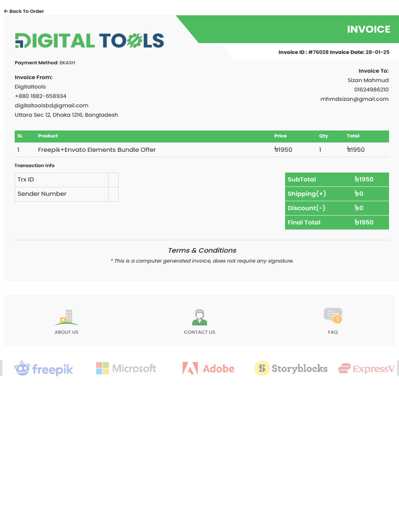Click the ABOUT US label
The height and width of the screenshot is (532, 399).
coord(66,332)
